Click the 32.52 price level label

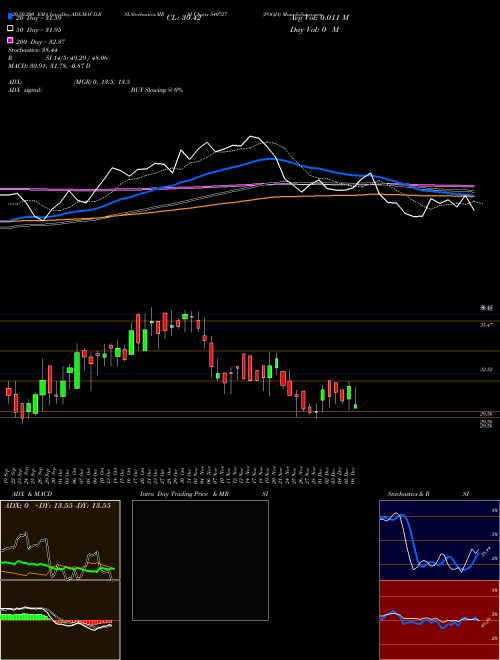point(487,369)
